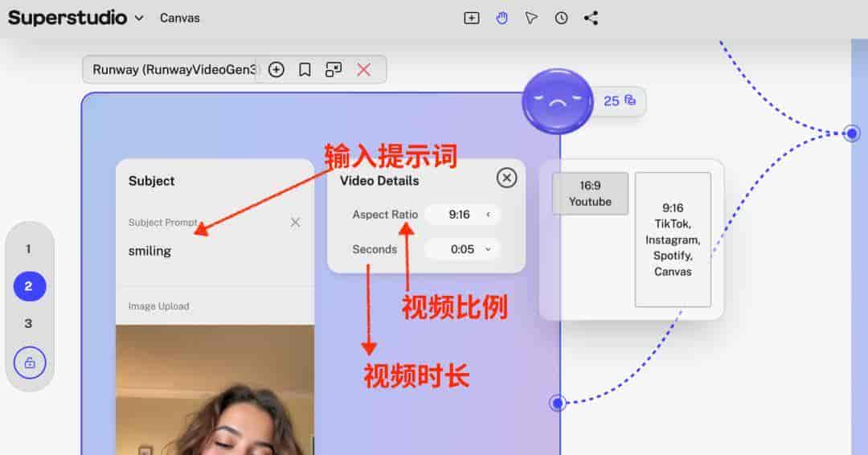This screenshot has width=868, height=455.
Task: Click the add frame icon in top toolbar
Action: click(x=472, y=18)
